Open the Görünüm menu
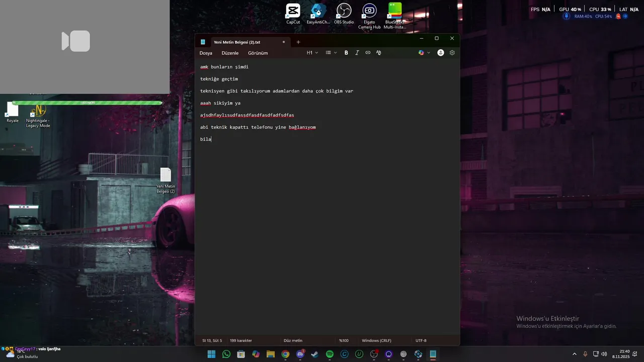 (258, 53)
